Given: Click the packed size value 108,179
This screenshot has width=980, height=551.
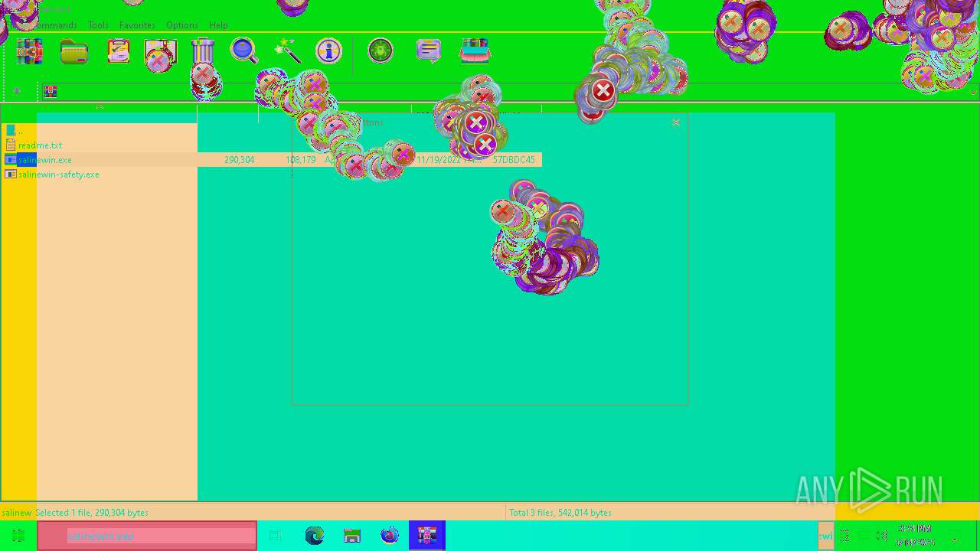Looking at the screenshot, I should (300, 160).
